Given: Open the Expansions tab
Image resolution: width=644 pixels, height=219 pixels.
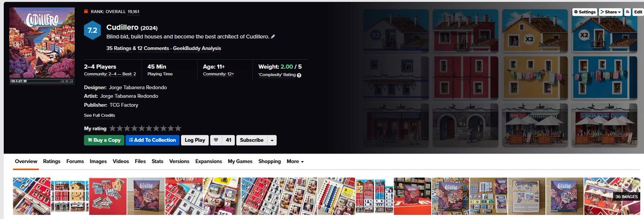Looking at the screenshot, I should 208,161.
